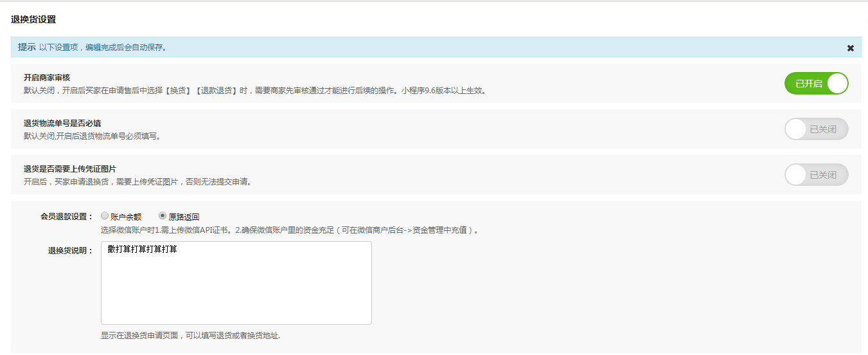Viewport: 868px width, 355px height.
Task: Click the 小程序9.6版本以上生效 description line
Action: click(255, 91)
